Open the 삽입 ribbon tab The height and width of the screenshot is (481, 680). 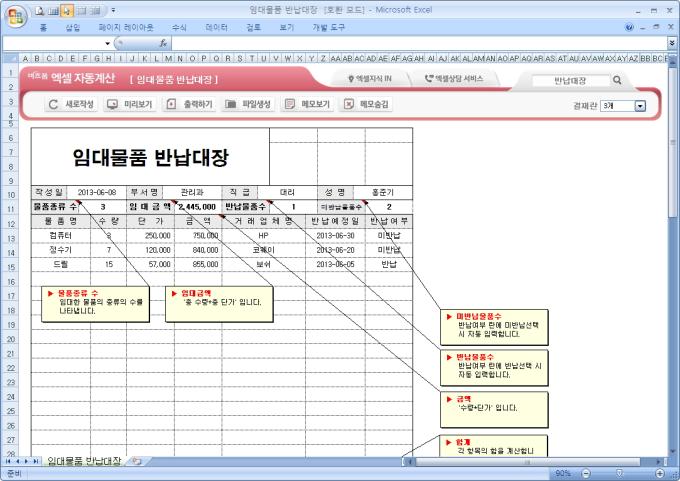[x=73, y=28]
